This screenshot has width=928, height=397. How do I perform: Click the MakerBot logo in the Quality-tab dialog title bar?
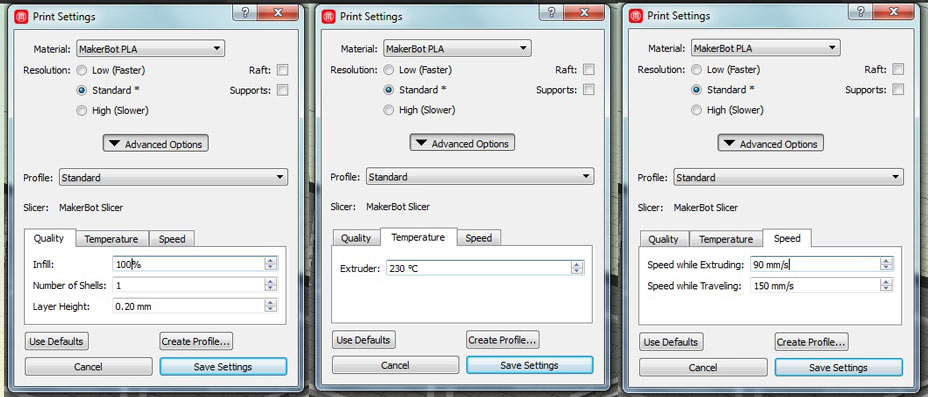[21, 17]
